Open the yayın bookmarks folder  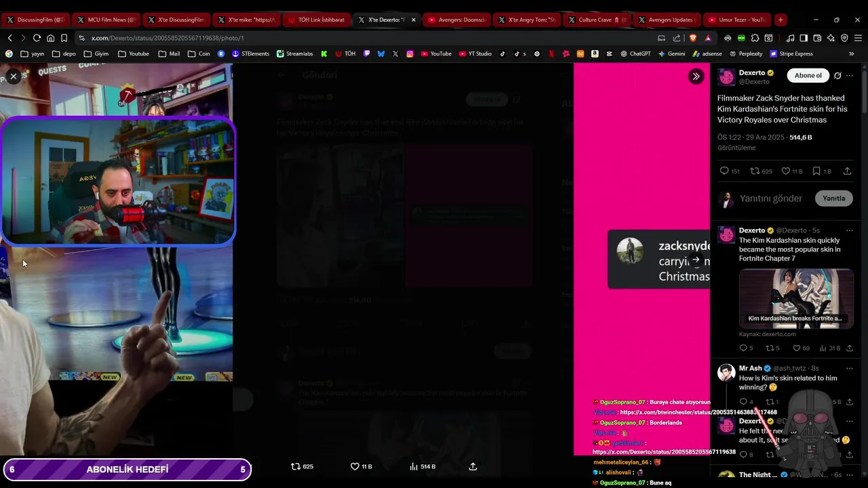(33, 54)
